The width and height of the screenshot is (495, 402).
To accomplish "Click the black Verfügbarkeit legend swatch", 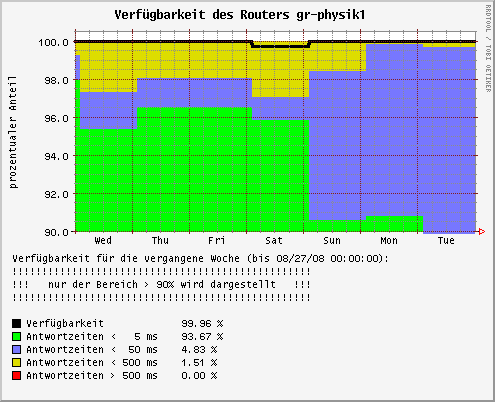I will (x=17, y=323).
